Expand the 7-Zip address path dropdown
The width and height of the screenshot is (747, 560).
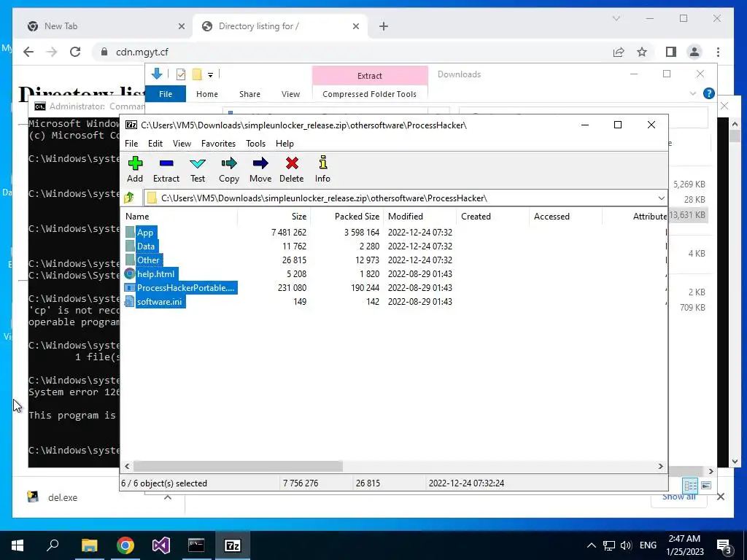661,198
